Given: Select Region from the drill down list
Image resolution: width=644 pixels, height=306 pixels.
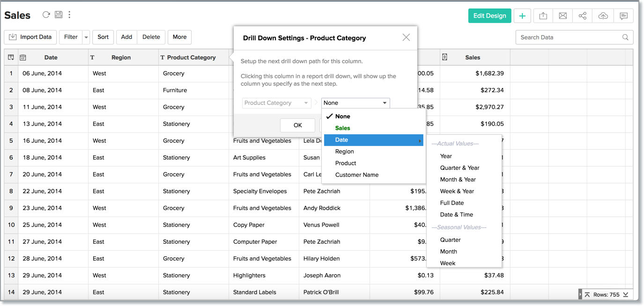Looking at the screenshot, I should [344, 152].
